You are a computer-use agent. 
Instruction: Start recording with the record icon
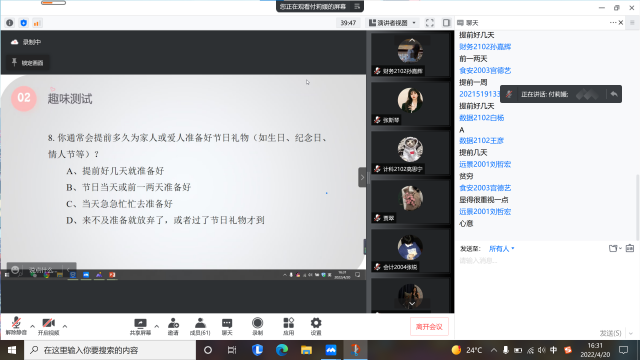coord(258,327)
